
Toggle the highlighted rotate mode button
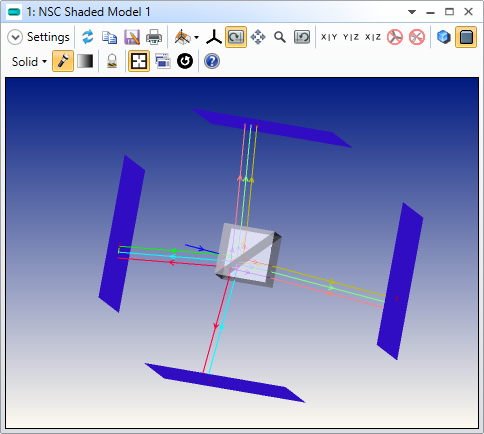click(236, 37)
